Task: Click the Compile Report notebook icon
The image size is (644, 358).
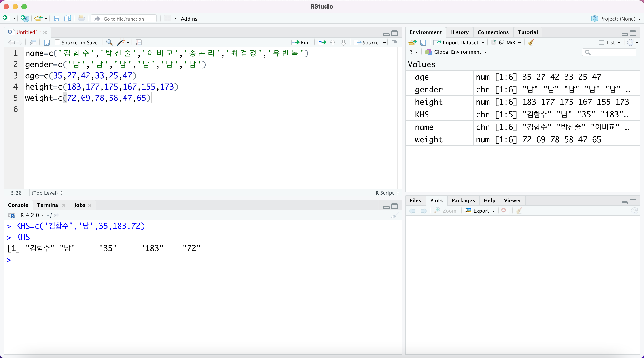Action: (x=138, y=42)
